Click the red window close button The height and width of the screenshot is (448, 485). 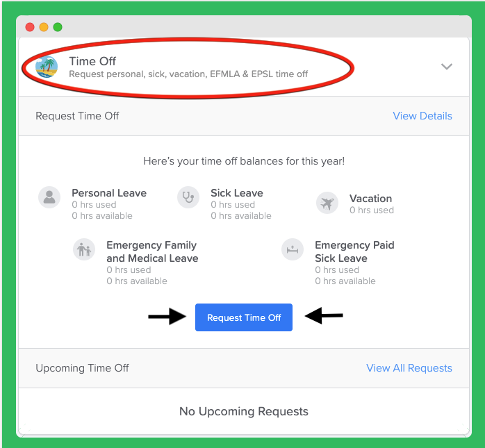pyautogui.click(x=30, y=27)
